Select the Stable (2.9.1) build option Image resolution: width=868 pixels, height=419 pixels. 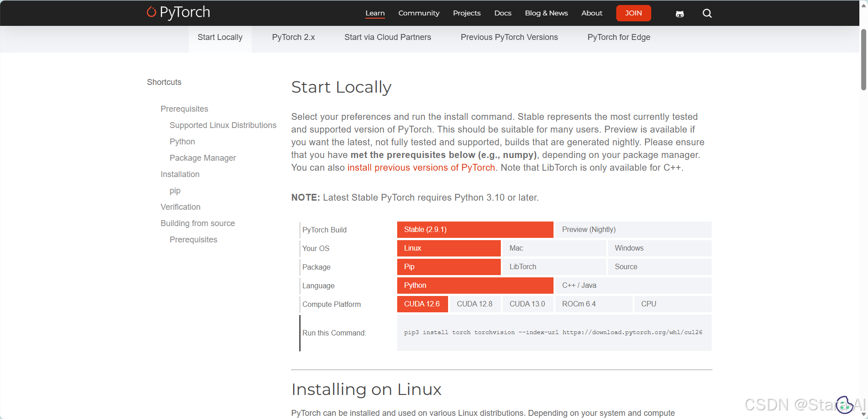click(475, 230)
